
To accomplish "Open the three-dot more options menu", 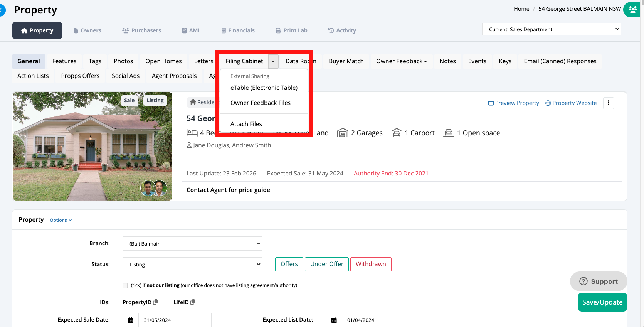I will pyautogui.click(x=608, y=103).
